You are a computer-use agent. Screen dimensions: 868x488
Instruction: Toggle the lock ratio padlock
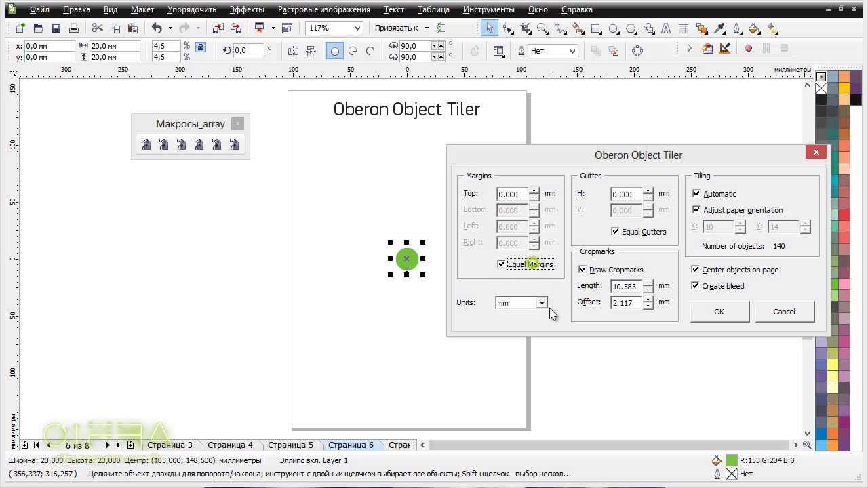[200, 47]
